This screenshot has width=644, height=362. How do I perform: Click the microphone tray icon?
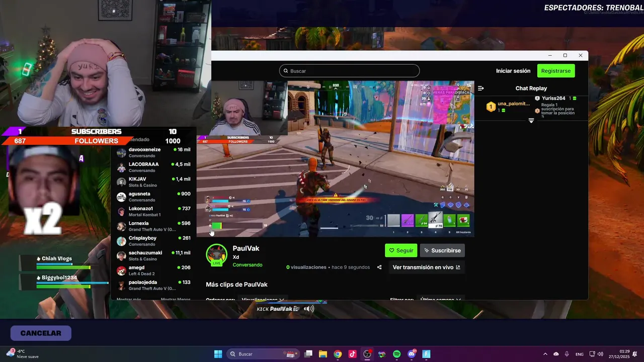click(x=567, y=354)
